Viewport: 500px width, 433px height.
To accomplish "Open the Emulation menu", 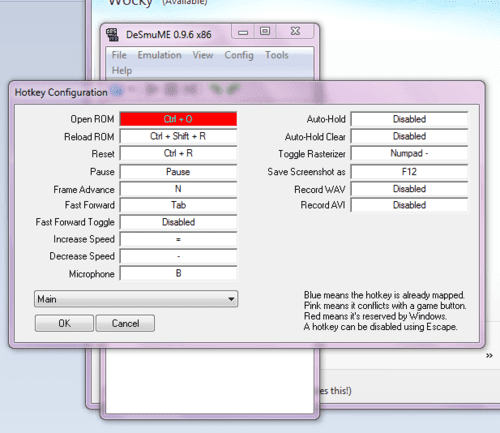I will (159, 55).
